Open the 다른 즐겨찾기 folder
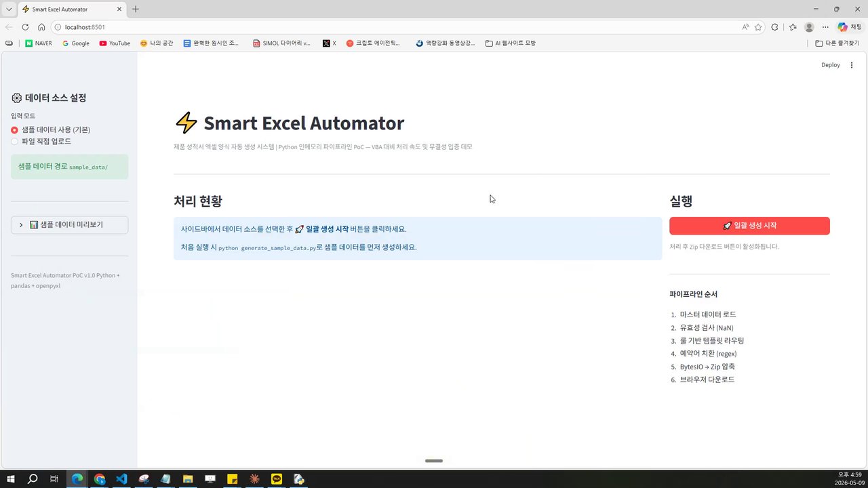Image resolution: width=868 pixels, height=488 pixels. (839, 43)
